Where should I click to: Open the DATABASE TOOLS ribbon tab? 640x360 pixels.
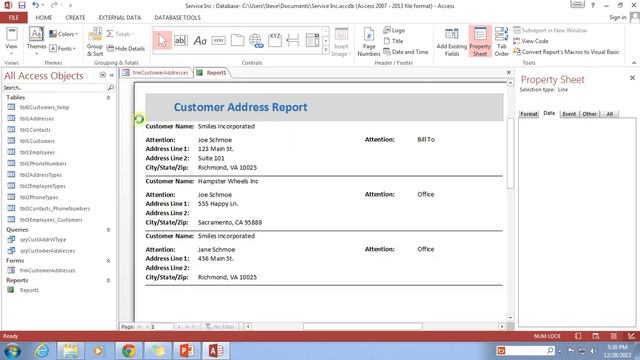click(177, 18)
